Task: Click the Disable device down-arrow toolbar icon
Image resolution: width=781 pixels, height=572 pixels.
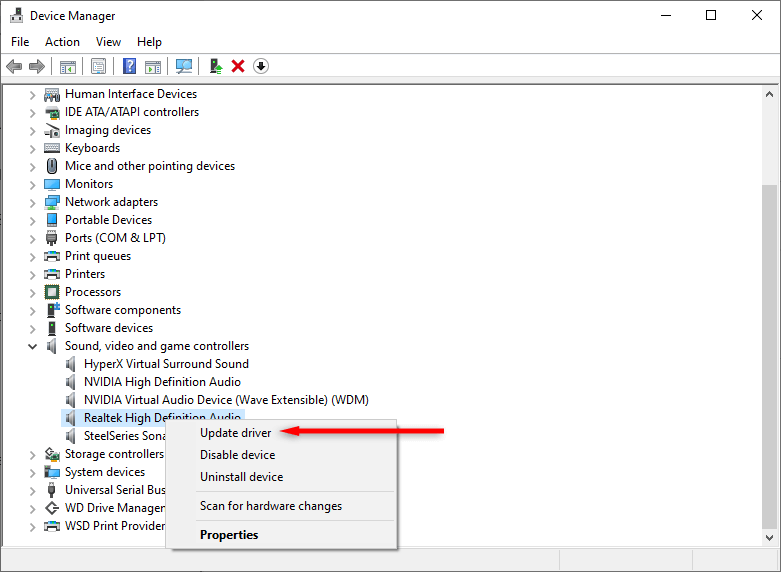Action: click(x=261, y=66)
